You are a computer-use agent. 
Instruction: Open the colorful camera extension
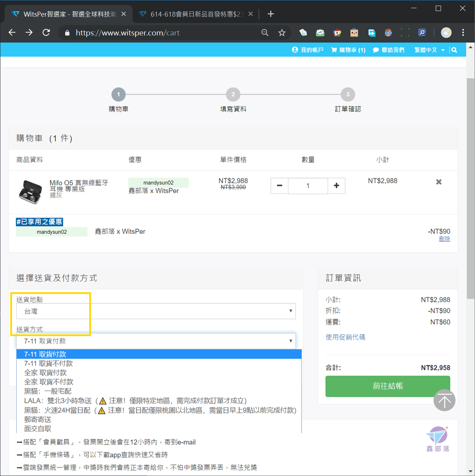point(337,33)
